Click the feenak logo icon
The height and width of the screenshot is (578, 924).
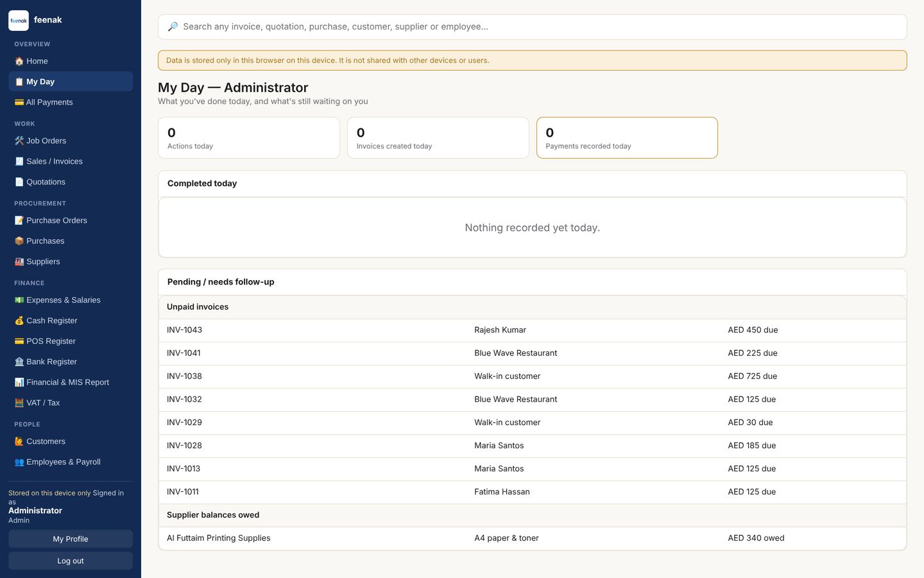click(19, 21)
